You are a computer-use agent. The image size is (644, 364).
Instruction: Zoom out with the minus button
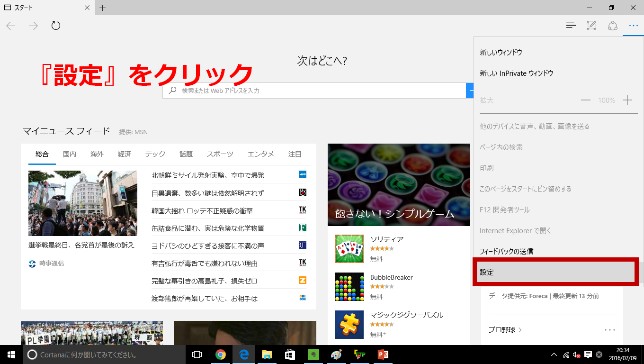tap(586, 100)
